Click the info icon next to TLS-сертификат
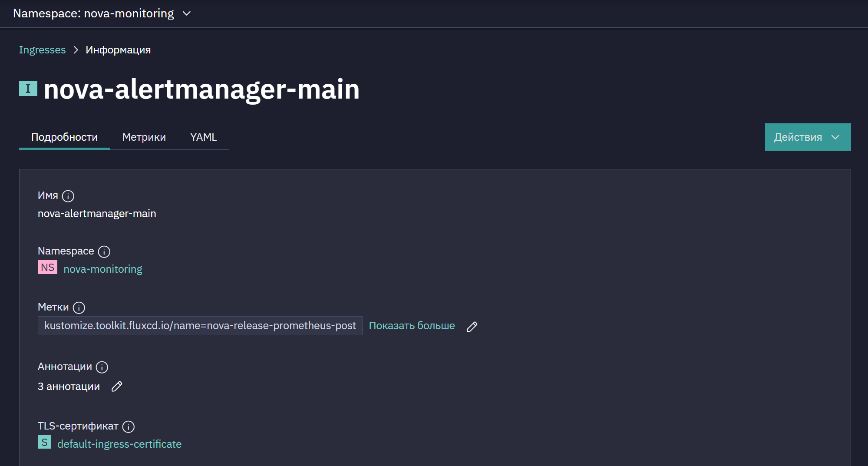The width and height of the screenshot is (868, 466). [129, 427]
